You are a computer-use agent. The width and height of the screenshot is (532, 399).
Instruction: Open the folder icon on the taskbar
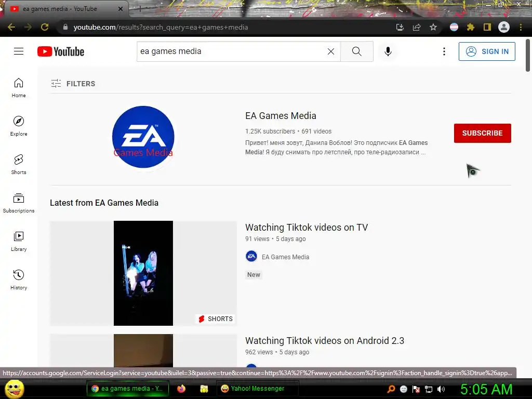204,389
